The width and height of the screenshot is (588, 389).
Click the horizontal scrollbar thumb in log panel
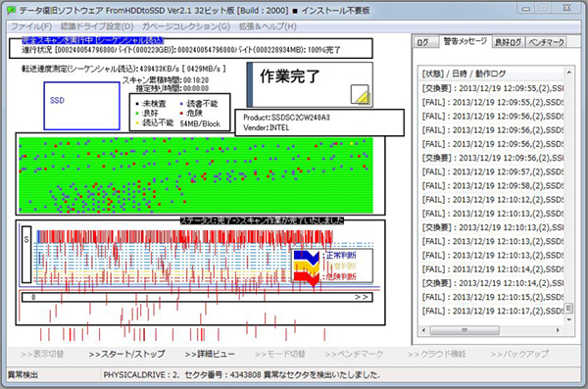pos(465,330)
